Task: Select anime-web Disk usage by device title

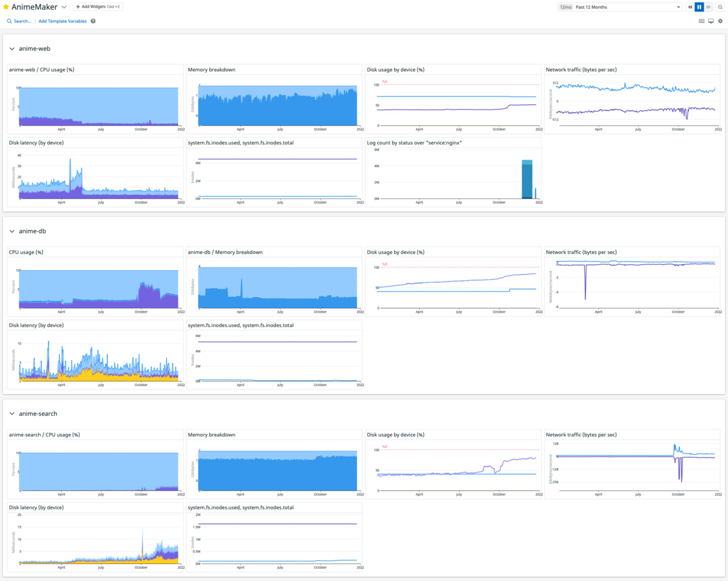Action: pos(396,70)
